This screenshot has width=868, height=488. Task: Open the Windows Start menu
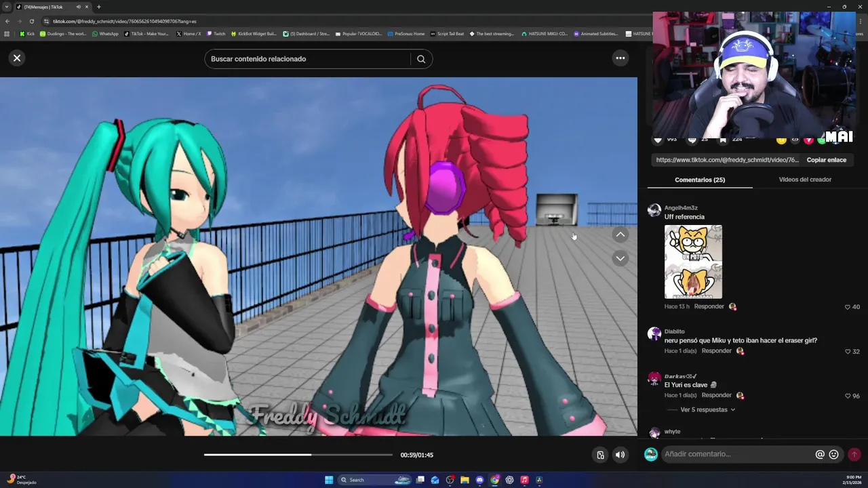pos(329,480)
